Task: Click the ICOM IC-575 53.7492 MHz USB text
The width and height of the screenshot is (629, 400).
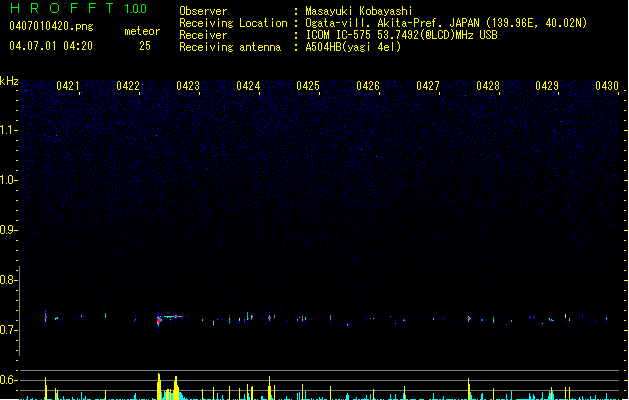Action: [x=402, y=35]
